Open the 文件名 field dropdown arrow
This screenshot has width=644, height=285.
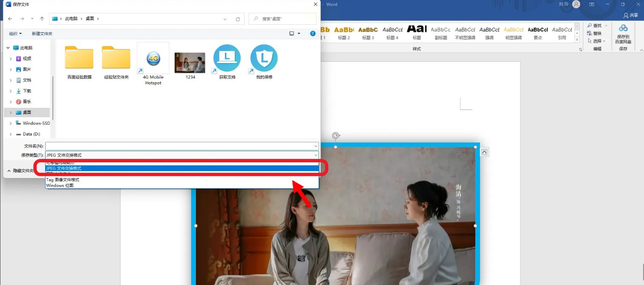tap(315, 146)
